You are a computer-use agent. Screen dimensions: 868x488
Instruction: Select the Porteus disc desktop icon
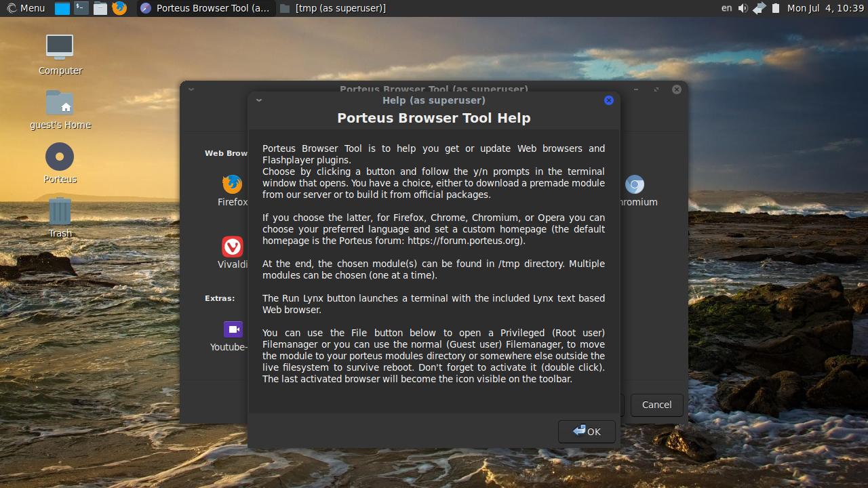tap(60, 157)
